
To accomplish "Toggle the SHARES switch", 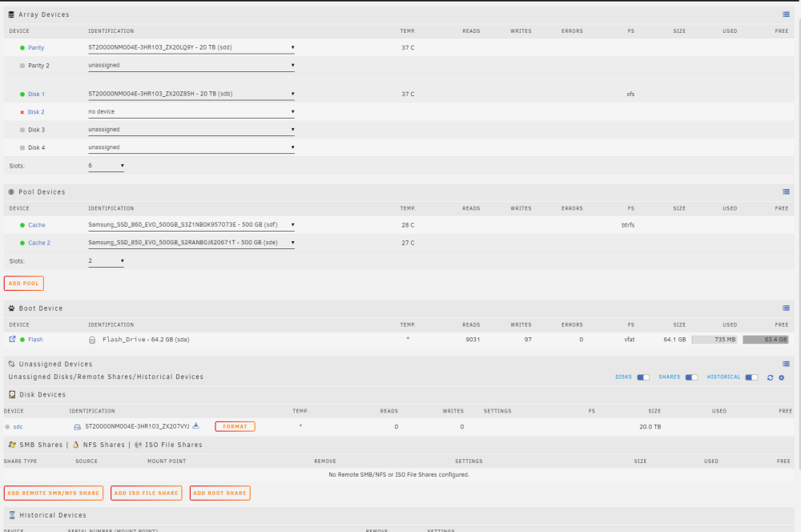I will click(691, 377).
